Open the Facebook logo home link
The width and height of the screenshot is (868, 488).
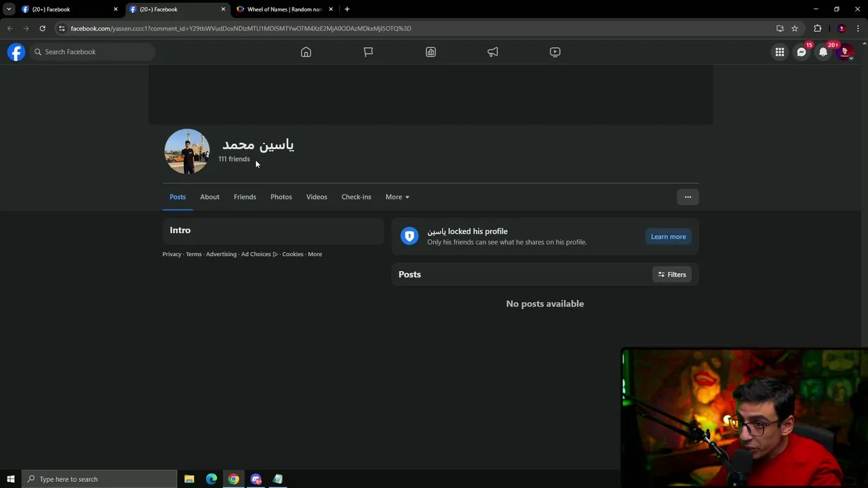[x=16, y=52]
